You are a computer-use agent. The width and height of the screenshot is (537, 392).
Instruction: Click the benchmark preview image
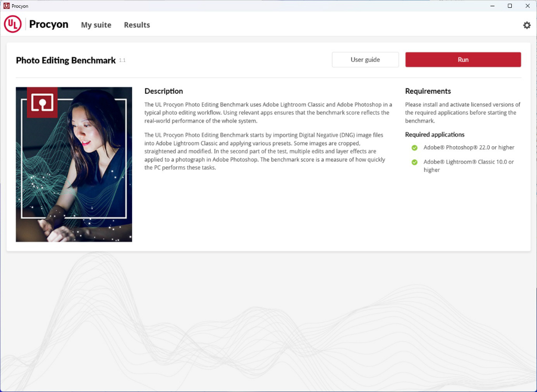[x=74, y=165]
